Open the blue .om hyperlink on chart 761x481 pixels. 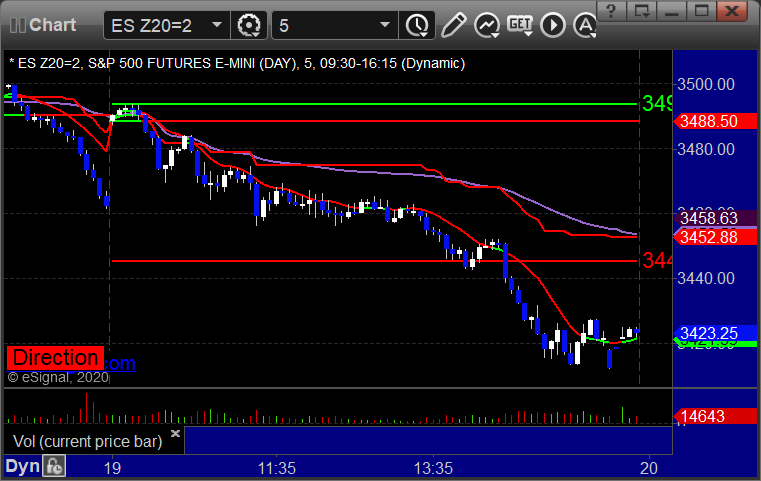click(119, 364)
